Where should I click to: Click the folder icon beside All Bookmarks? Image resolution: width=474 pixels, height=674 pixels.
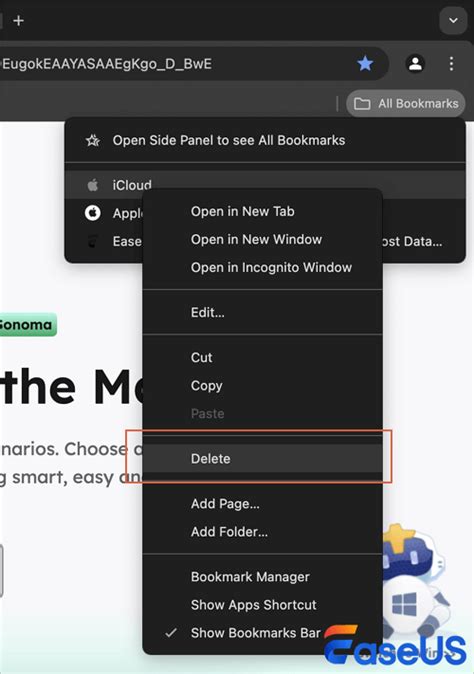pos(362,104)
